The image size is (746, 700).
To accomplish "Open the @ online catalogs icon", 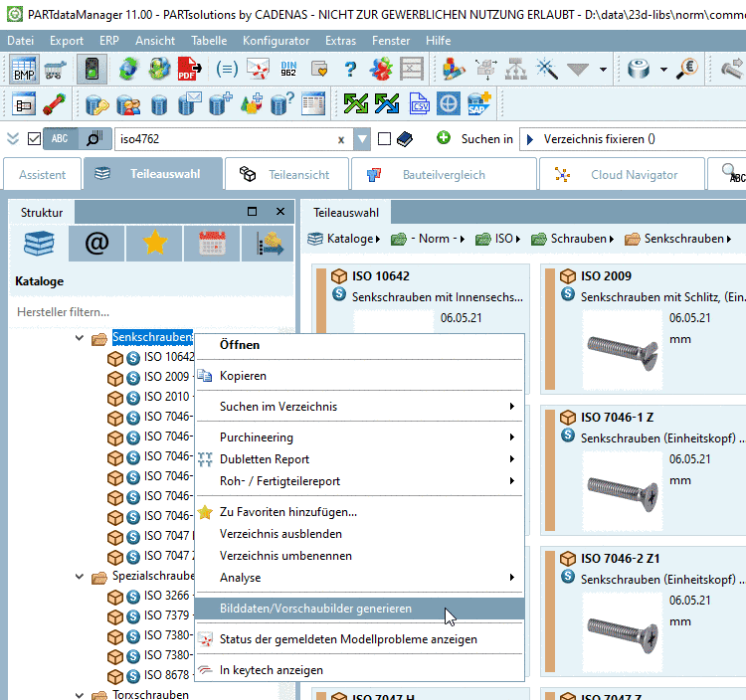I will coord(96,243).
